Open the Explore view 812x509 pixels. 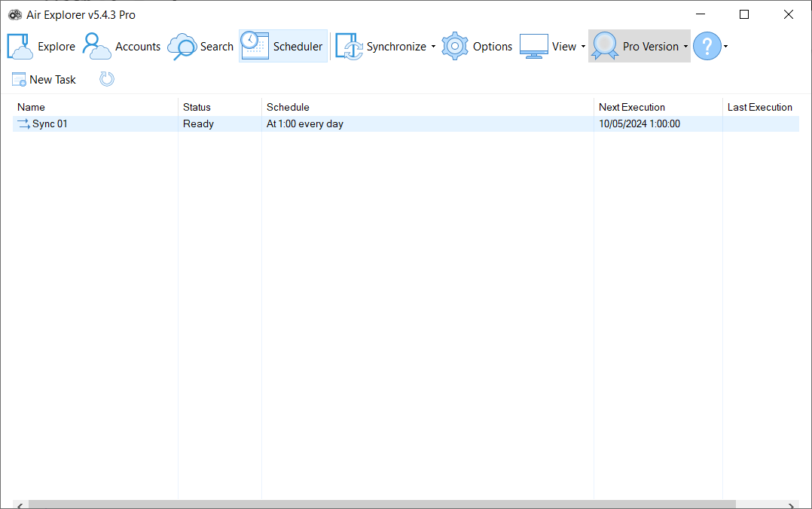pos(41,46)
